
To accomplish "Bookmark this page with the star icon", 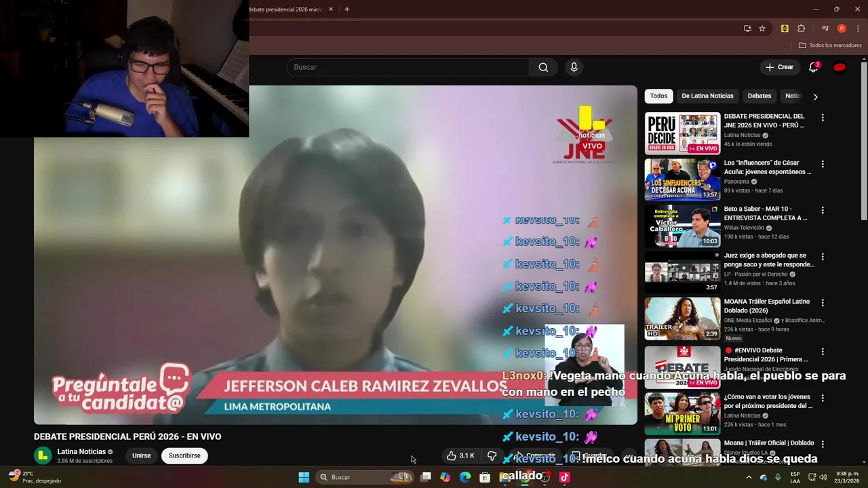I will (762, 28).
